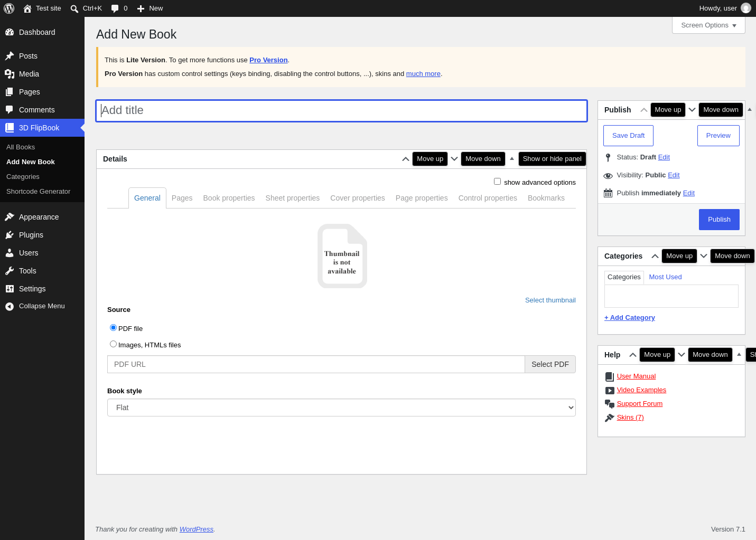
Task: Open the Cover properties tab
Action: pyautogui.click(x=358, y=198)
